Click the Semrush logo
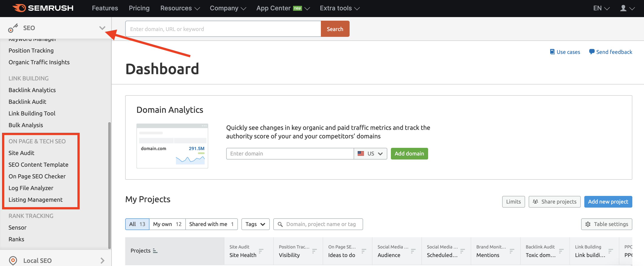Viewport: 644px width, 266px height. tap(43, 8)
